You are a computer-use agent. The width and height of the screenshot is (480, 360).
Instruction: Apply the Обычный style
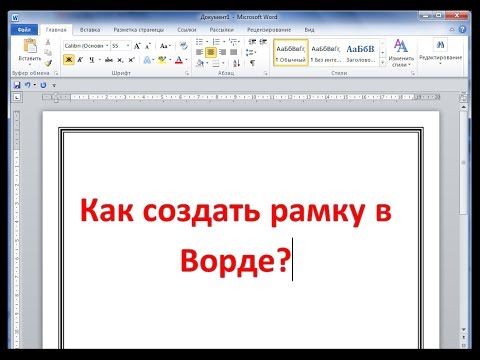coord(291,52)
